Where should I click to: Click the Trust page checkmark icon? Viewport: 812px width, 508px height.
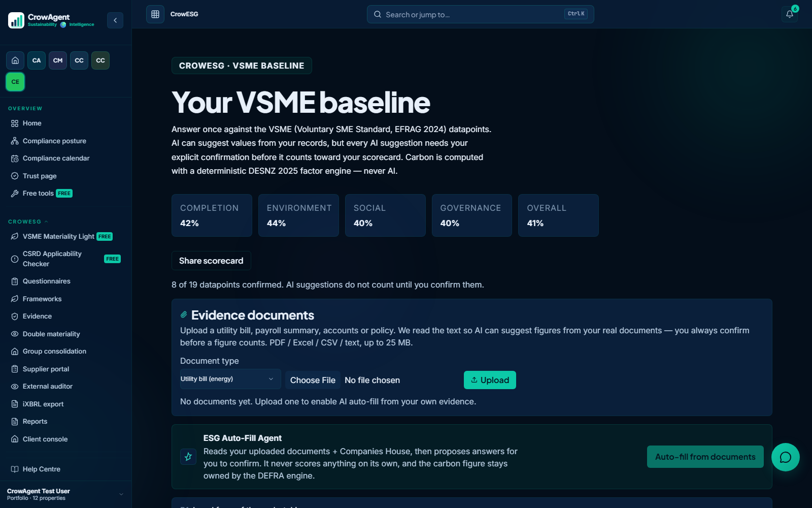(15, 176)
